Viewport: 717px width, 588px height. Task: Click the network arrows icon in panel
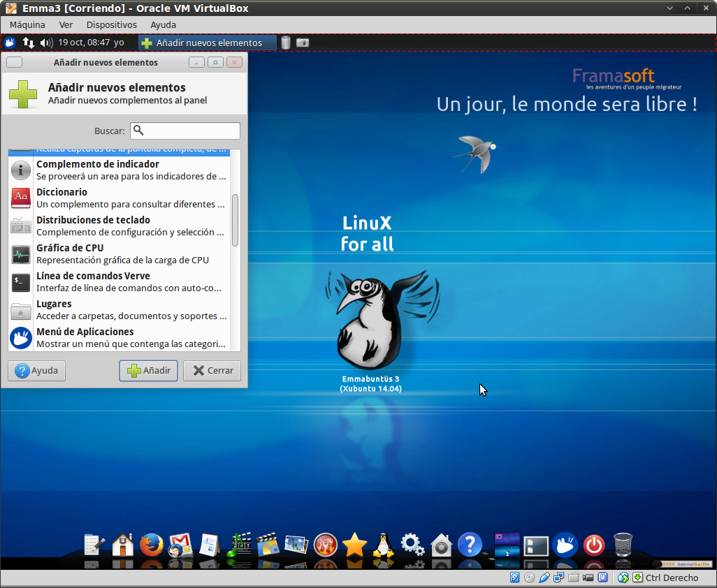pos(29,43)
